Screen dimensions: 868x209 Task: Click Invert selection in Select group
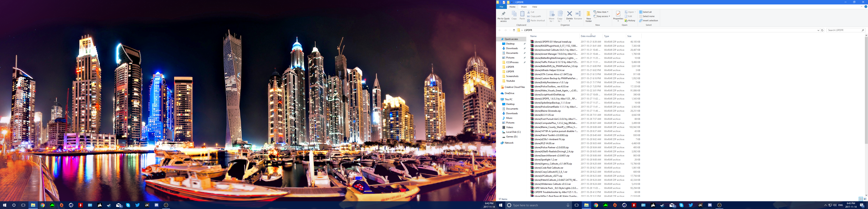click(648, 21)
